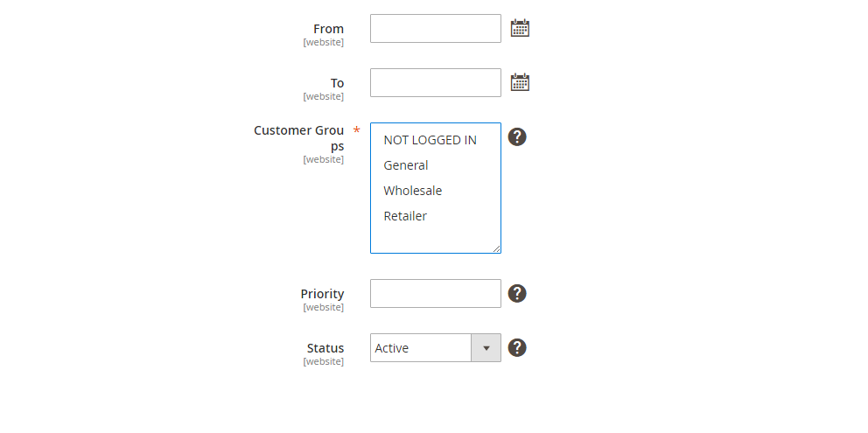Click the From field label
Image resolution: width=868 pixels, height=433 pixels.
[329, 29]
